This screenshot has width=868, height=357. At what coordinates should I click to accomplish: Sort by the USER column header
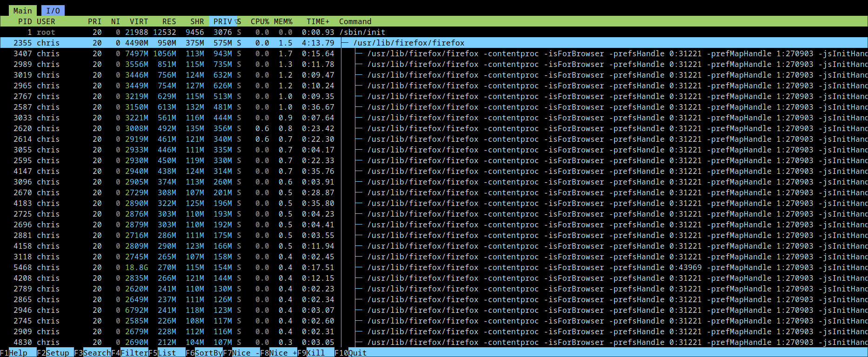point(46,21)
